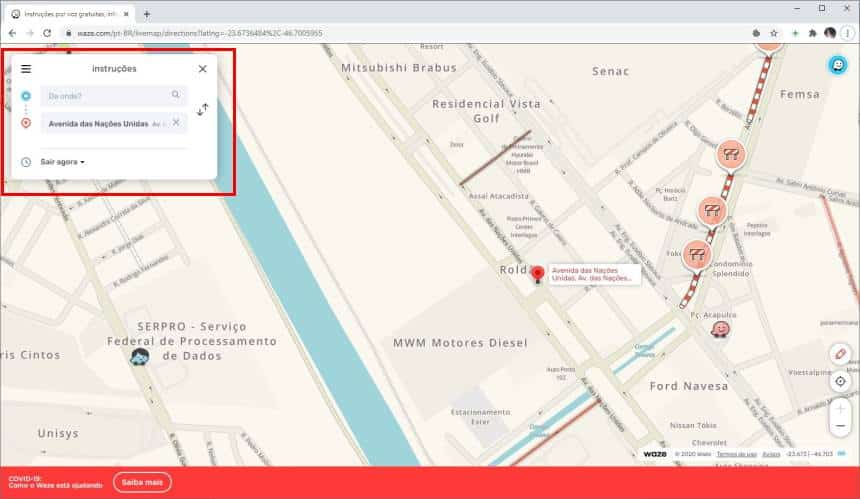This screenshot has height=499, width=860.
Task: Click the red destination pin icon in panel
Action: (26, 123)
